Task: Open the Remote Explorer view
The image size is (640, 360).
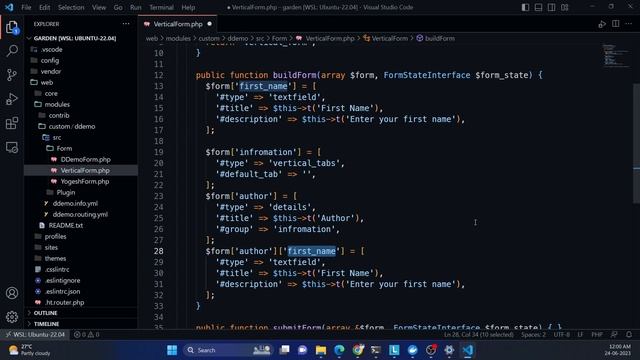Action: pyautogui.click(x=12, y=147)
